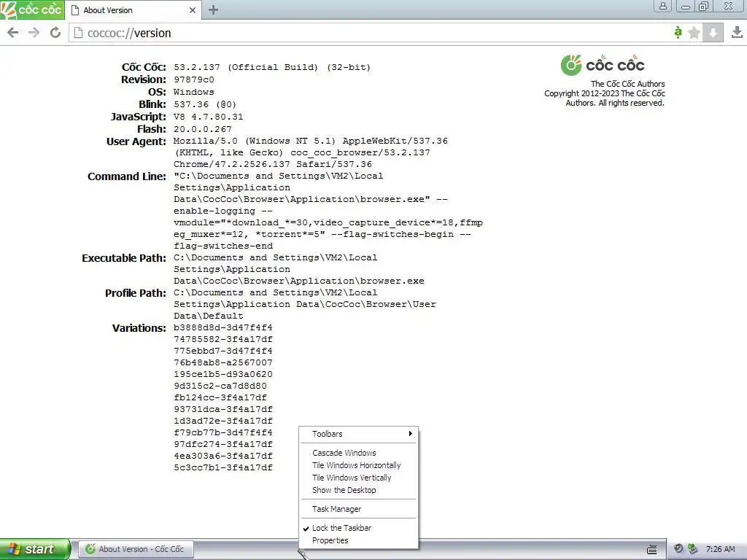The height and width of the screenshot is (560, 747).
Task: Click the Blink value 537.36 (@0)
Action: [x=205, y=104]
